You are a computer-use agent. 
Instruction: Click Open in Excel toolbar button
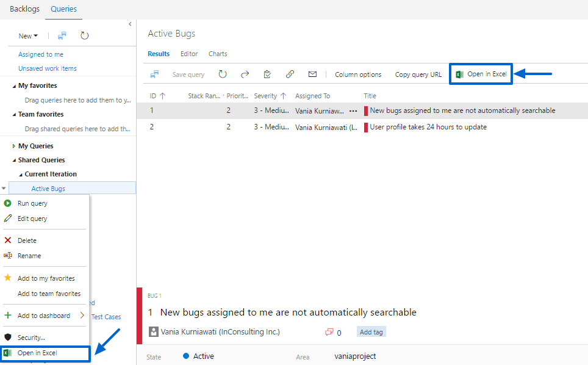[x=481, y=74]
